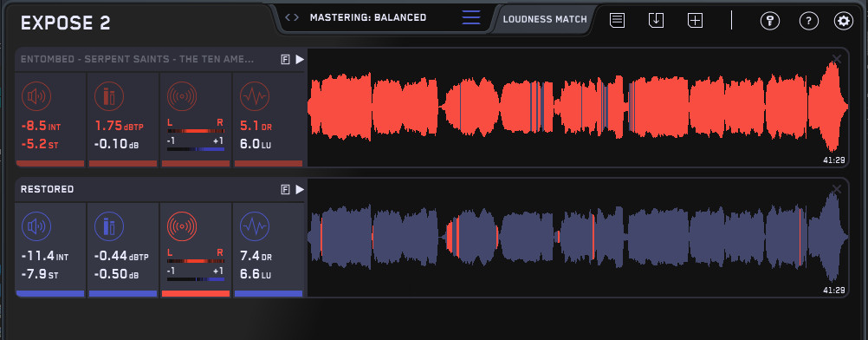Select the 5.1 DR value
This screenshot has width=868, height=340.
pos(256,127)
